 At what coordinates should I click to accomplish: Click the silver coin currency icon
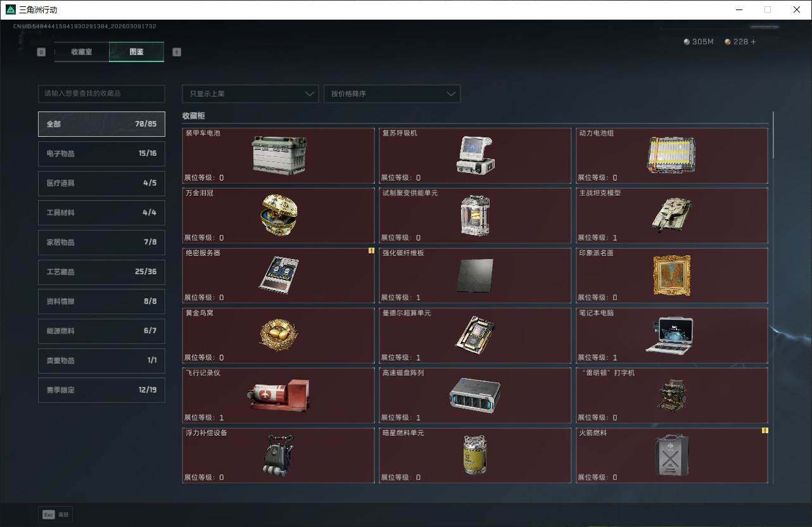click(686, 41)
